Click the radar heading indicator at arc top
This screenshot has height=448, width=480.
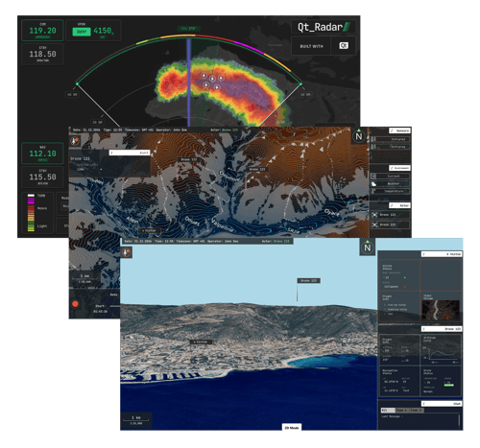pos(189,29)
